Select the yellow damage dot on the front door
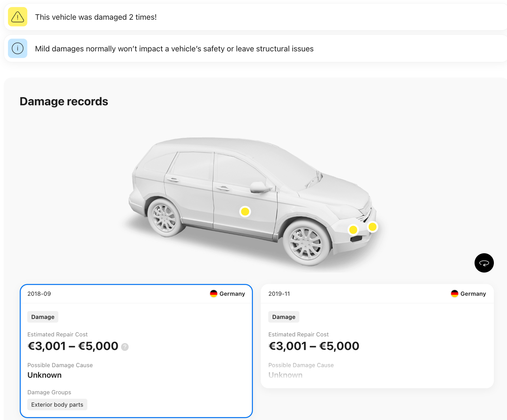The width and height of the screenshot is (507, 420). (245, 212)
